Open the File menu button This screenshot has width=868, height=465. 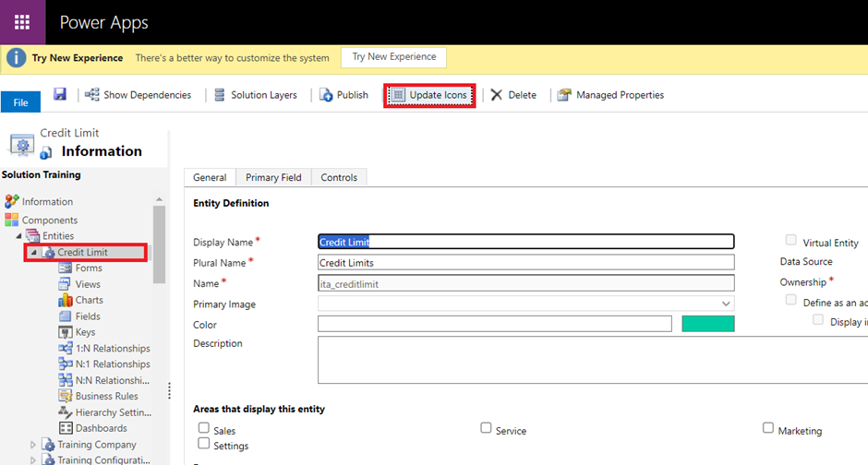[x=20, y=102]
